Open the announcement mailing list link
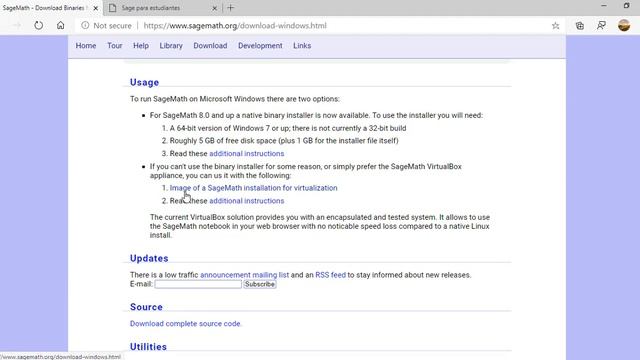 244,275
